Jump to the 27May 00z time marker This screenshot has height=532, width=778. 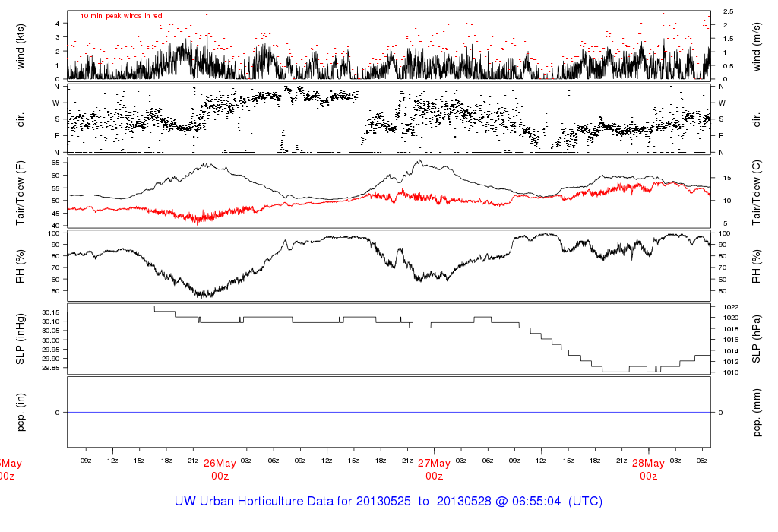point(435,470)
